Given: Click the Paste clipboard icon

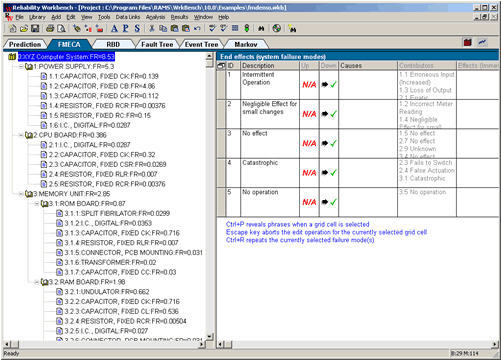Looking at the screenshot, I should click(x=174, y=29).
